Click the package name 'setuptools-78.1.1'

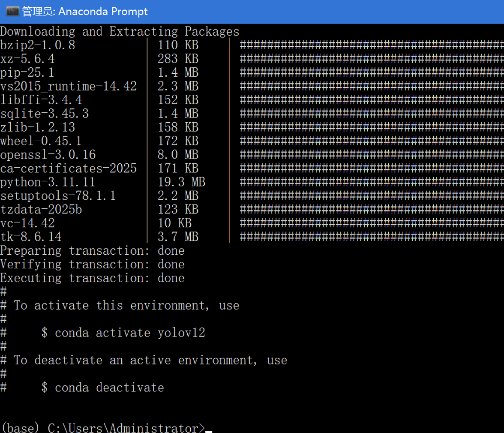point(58,196)
